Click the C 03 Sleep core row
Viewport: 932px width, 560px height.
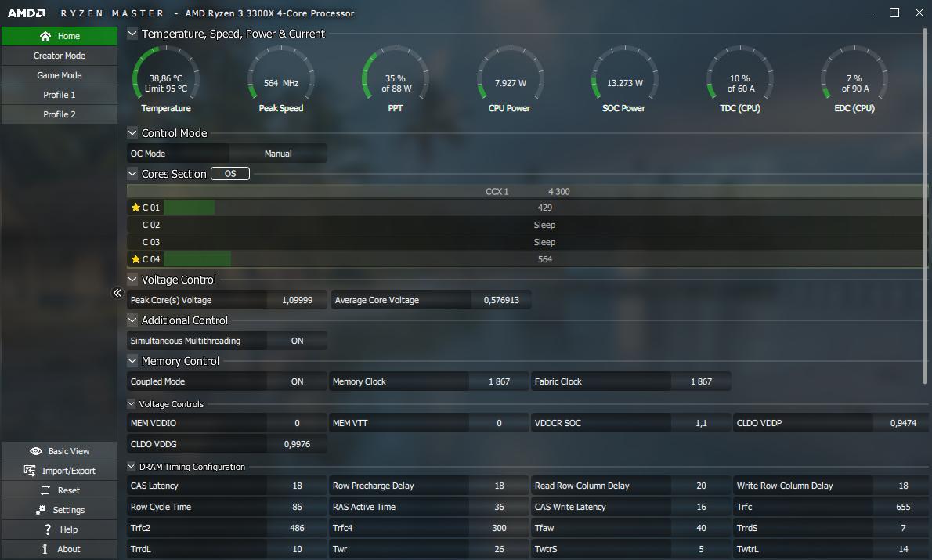click(x=526, y=242)
